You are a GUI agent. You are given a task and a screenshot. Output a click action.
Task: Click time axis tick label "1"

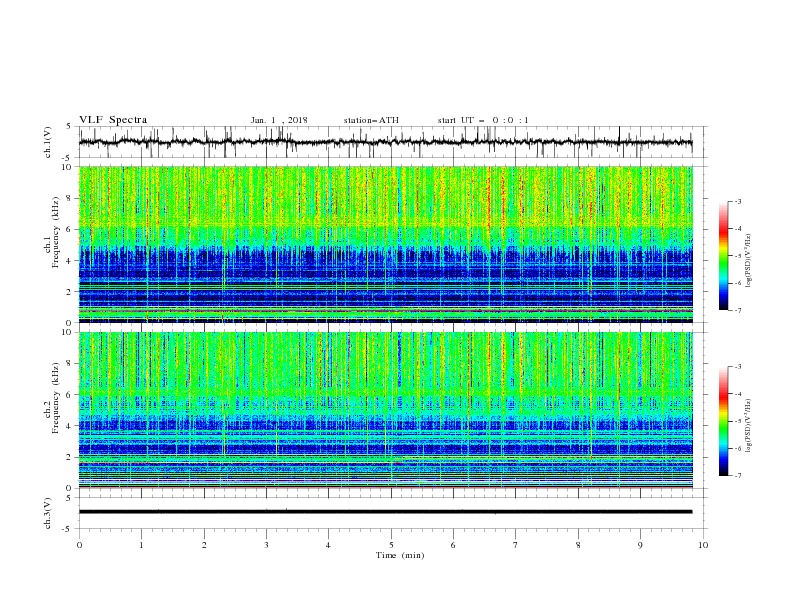coord(142,545)
